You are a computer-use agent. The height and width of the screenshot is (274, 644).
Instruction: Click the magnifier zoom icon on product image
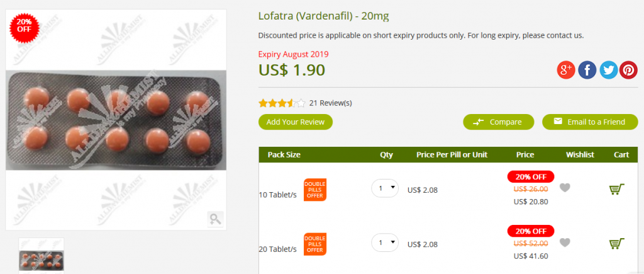215,219
